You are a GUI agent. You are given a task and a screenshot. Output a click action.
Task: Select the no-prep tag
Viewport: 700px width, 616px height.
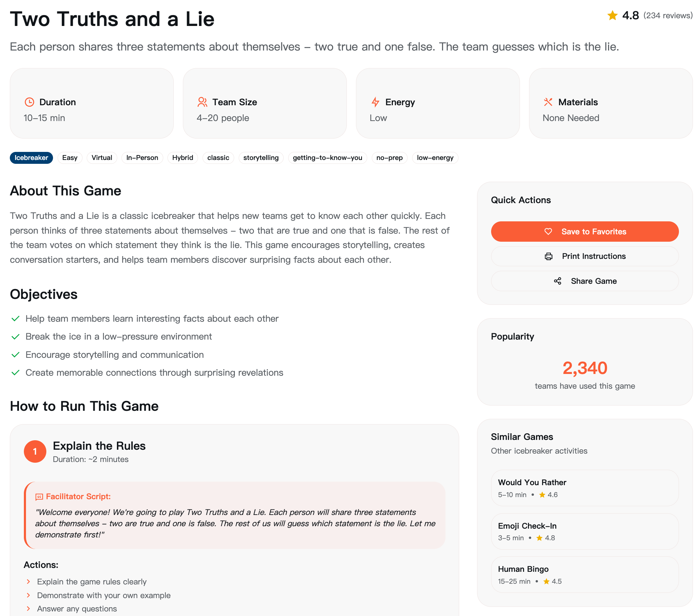[389, 158]
